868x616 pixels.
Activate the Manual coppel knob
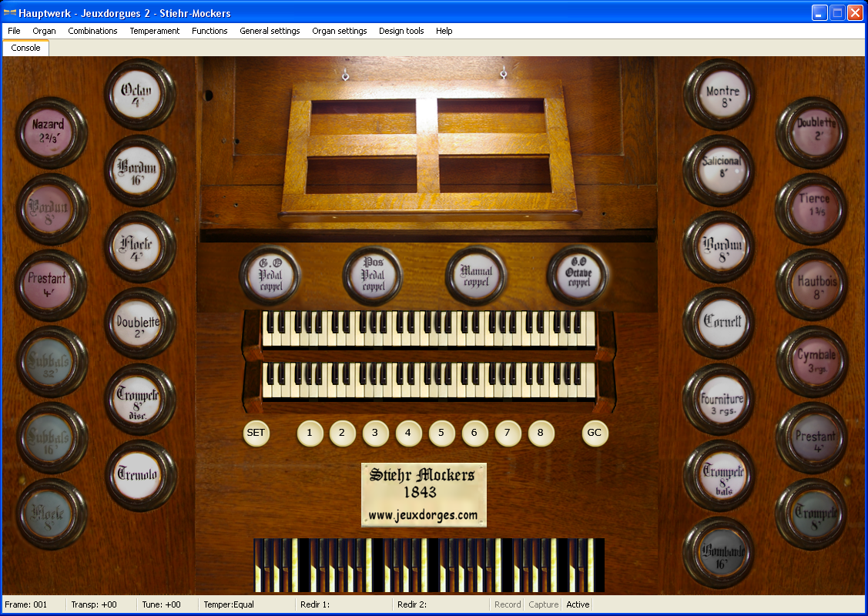pyautogui.click(x=475, y=275)
